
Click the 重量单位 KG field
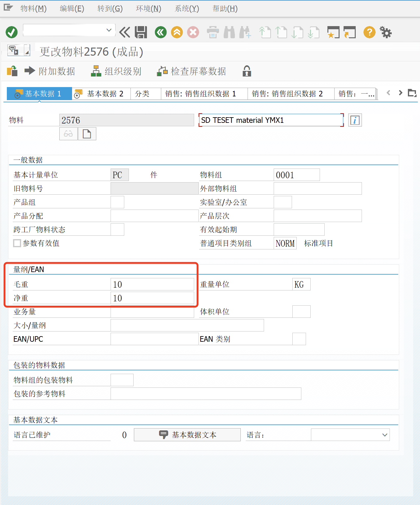pos(301,284)
